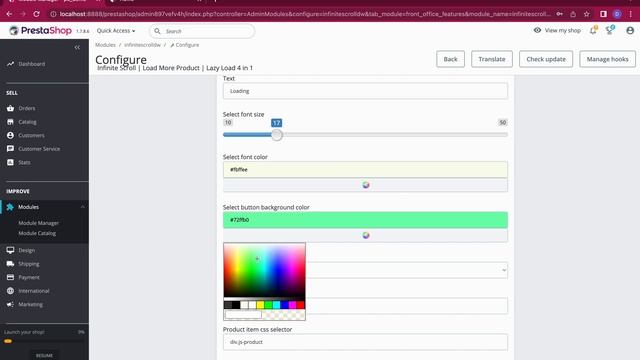640x360 pixels.
Task: Pick a color in the gradient palette
Action: 264,271
